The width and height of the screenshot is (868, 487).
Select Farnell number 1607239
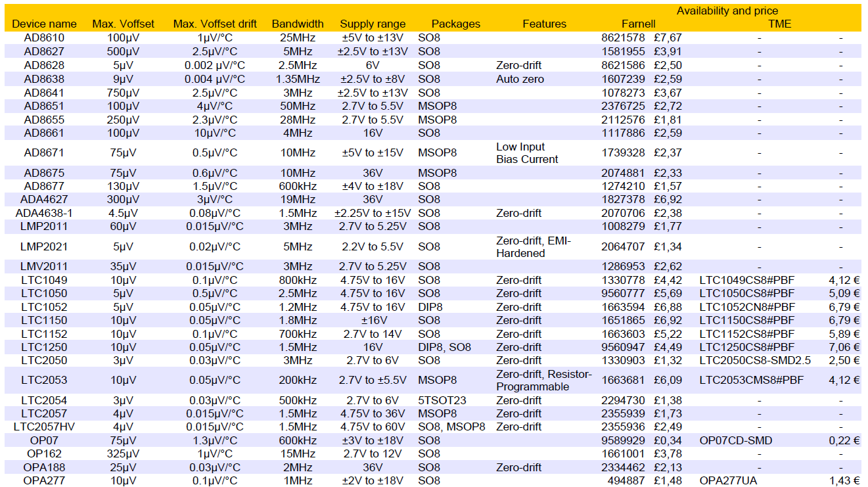click(624, 79)
